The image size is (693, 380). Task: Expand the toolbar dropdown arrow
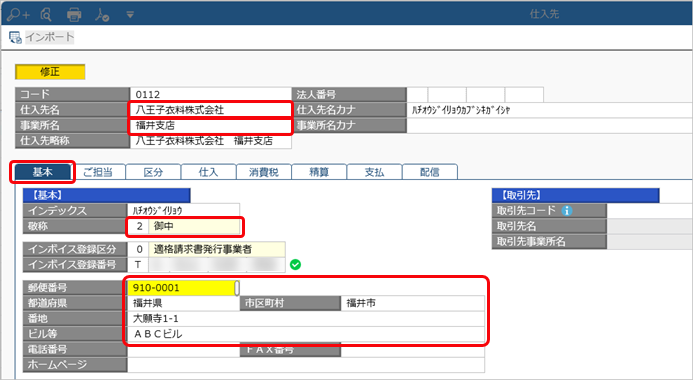(x=130, y=15)
